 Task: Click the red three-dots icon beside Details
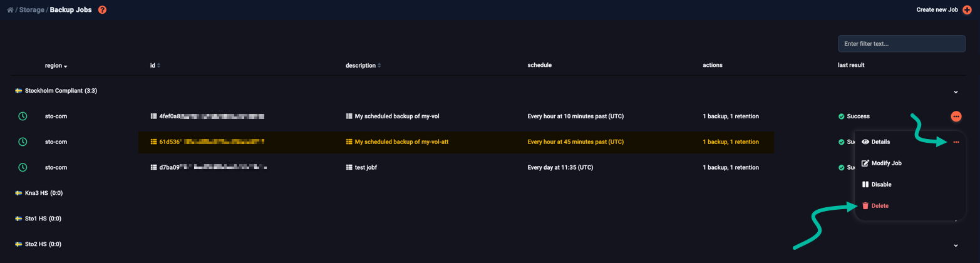(956, 142)
